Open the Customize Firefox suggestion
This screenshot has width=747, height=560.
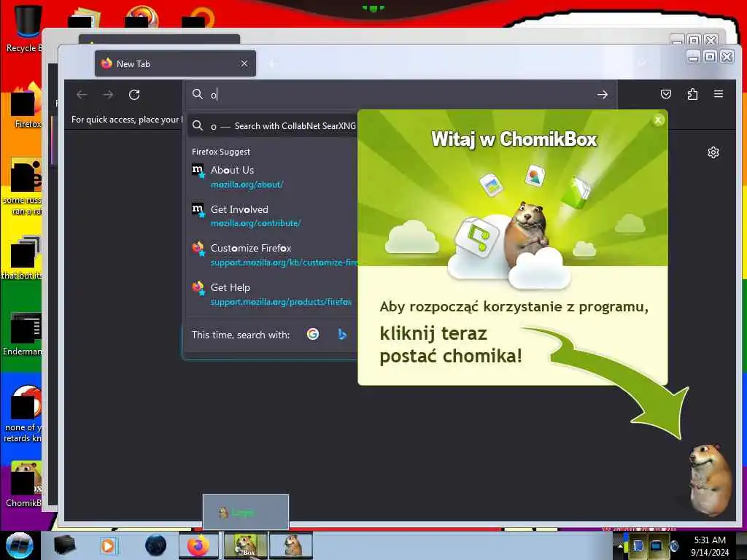point(273,254)
